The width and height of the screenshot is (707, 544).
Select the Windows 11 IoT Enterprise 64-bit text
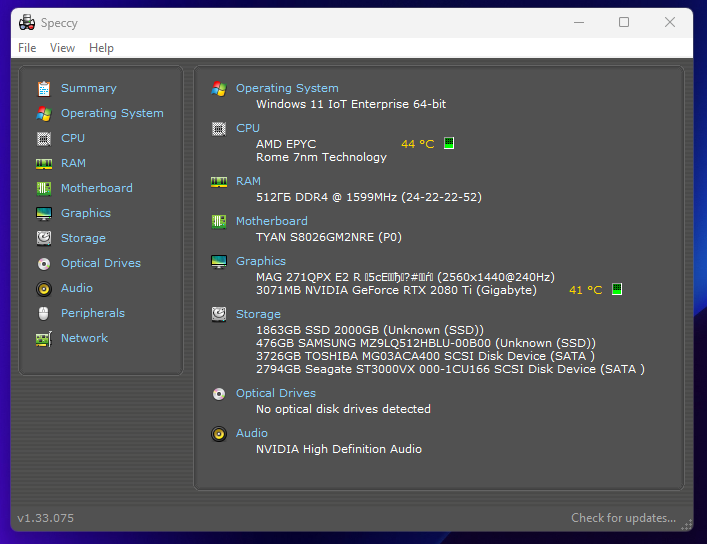click(x=351, y=104)
